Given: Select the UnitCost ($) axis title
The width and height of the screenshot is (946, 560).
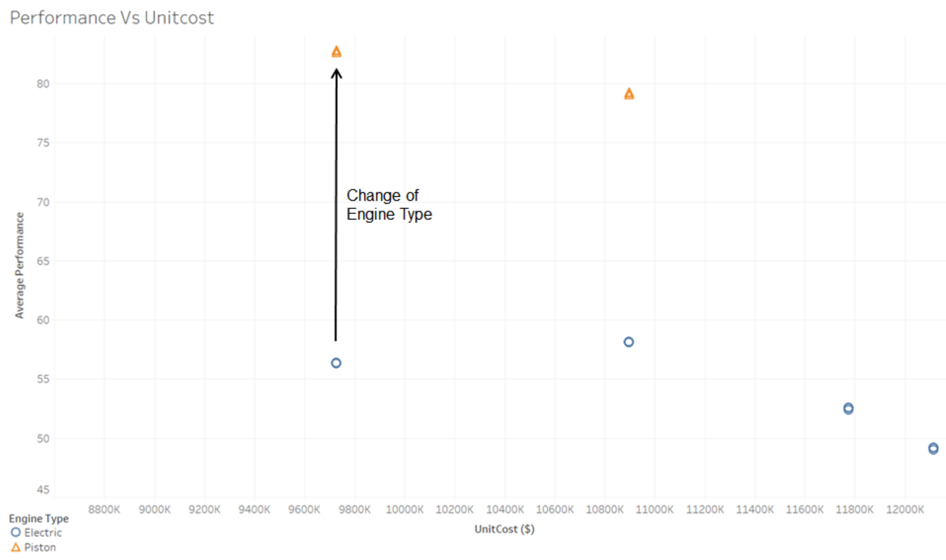Looking at the screenshot, I should click(x=504, y=529).
